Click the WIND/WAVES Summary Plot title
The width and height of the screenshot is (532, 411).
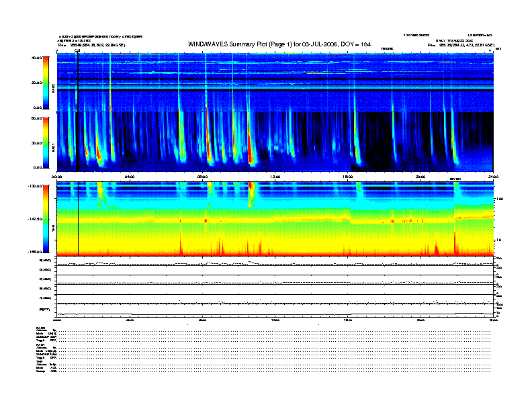coord(279,44)
